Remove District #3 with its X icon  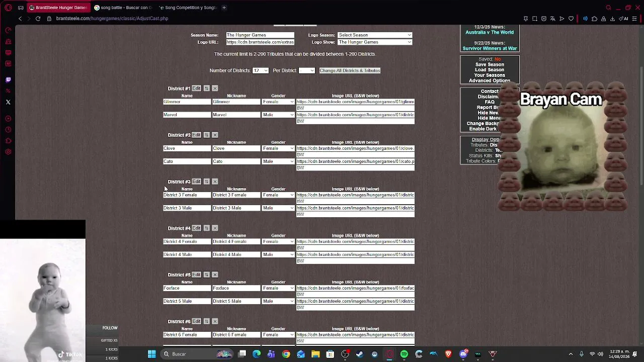(x=215, y=182)
